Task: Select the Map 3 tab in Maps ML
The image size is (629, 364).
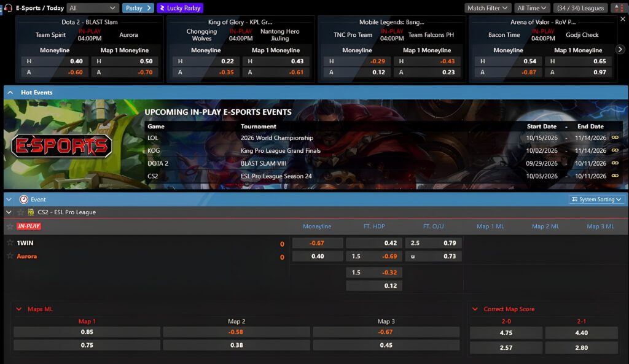Action: point(386,321)
